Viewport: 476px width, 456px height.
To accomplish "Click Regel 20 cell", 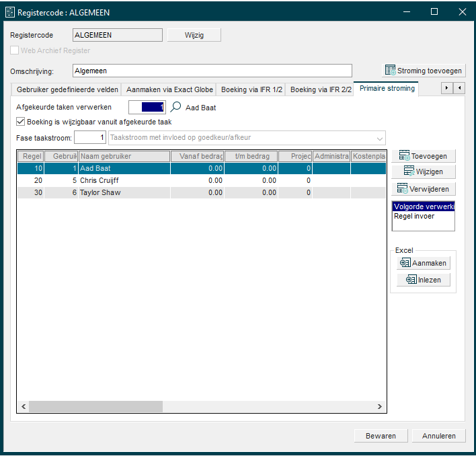I will point(31,180).
